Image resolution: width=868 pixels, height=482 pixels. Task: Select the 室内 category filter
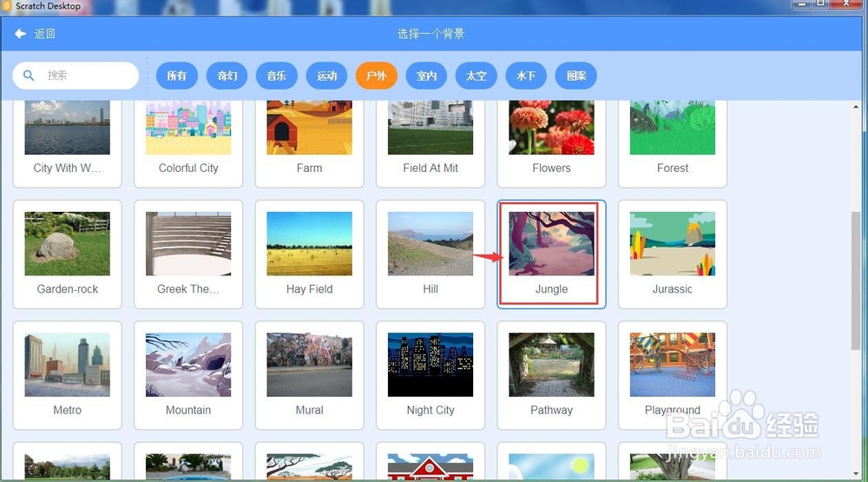point(426,76)
